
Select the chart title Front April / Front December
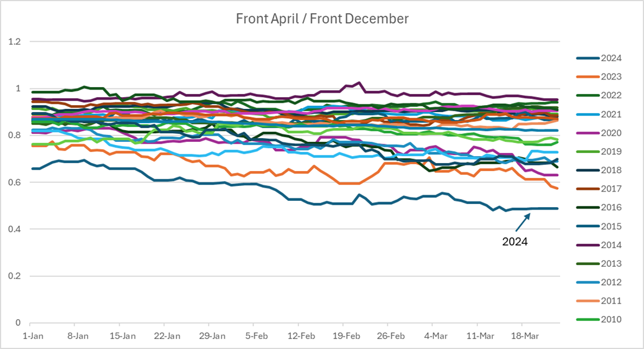click(x=322, y=19)
